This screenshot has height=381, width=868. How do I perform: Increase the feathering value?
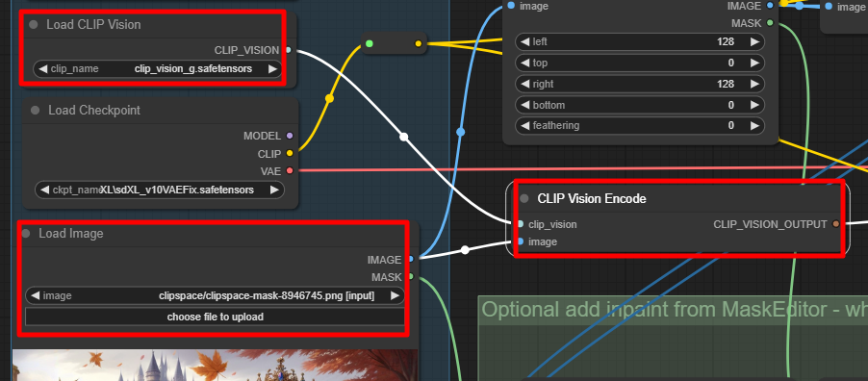(x=754, y=125)
